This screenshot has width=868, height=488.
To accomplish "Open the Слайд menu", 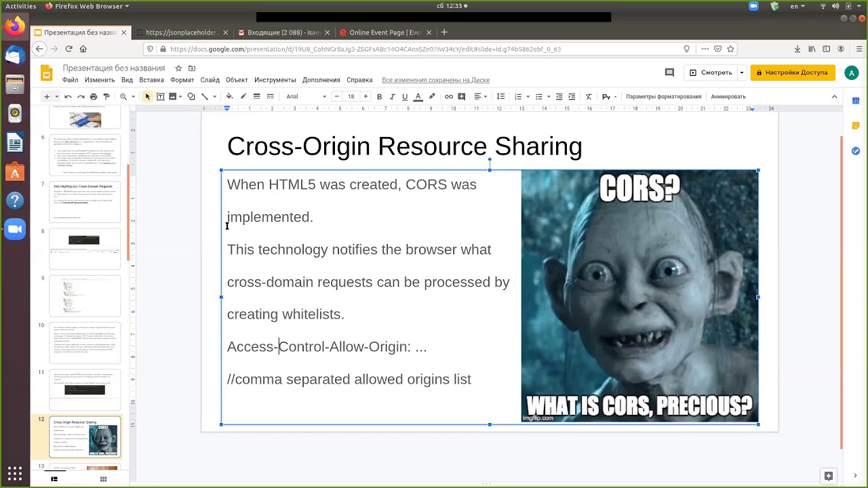I will 210,80.
